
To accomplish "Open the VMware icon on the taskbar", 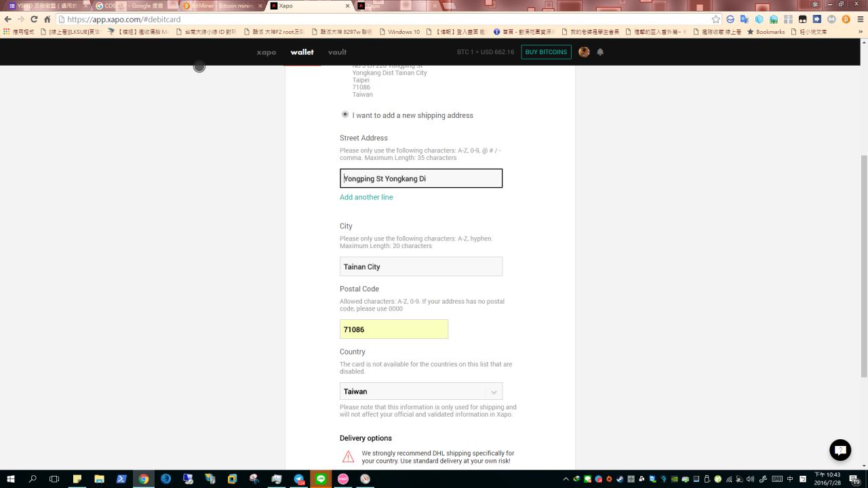I will pos(232,479).
